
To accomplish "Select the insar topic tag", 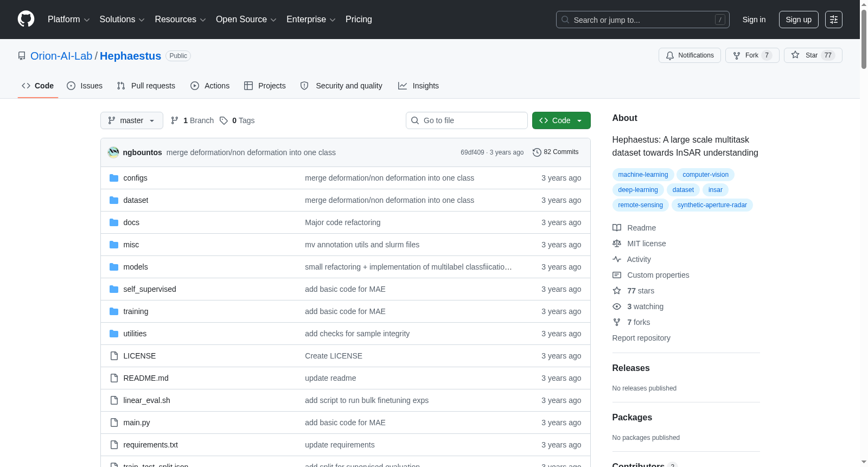I will click(715, 190).
